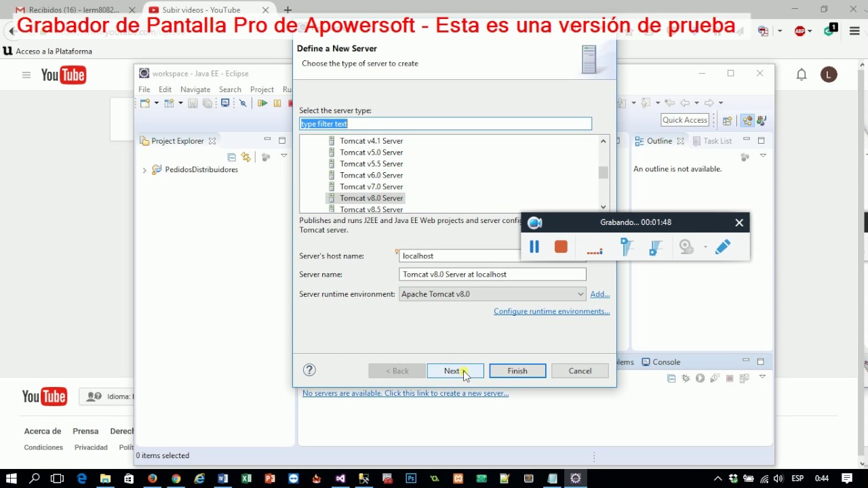868x488 pixels.
Task: Open Eclipse Navigate menu
Action: click(195, 89)
